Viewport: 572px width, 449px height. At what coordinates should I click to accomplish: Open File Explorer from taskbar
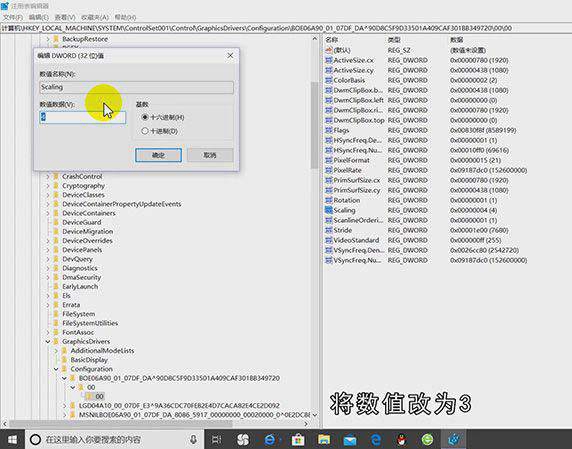point(324,440)
